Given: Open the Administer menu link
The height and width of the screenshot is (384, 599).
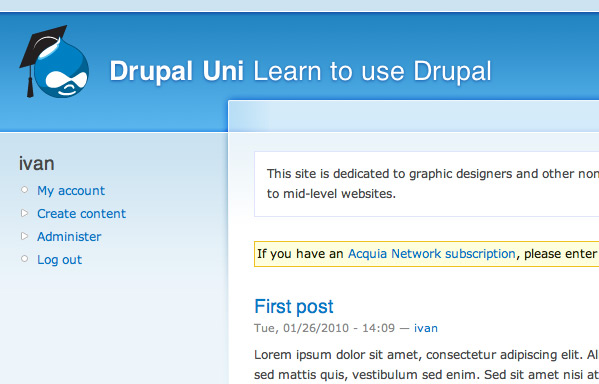Looking at the screenshot, I should pyautogui.click(x=69, y=236).
